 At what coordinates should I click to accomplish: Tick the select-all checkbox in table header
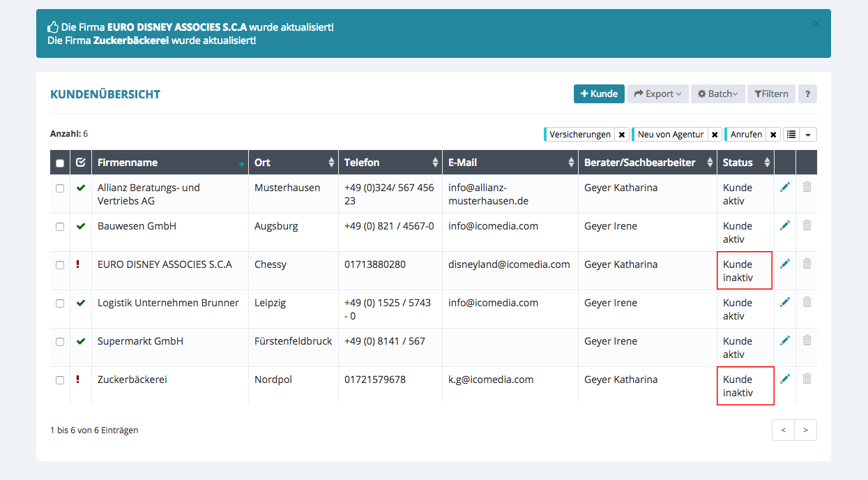[x=60, y=163]
